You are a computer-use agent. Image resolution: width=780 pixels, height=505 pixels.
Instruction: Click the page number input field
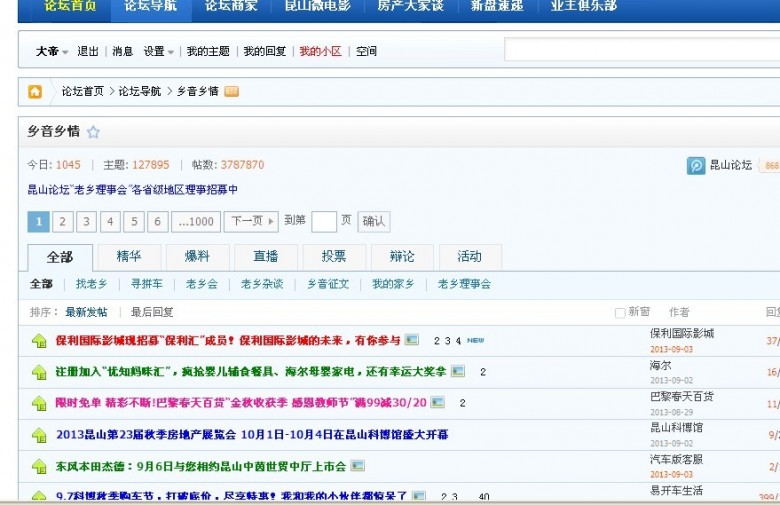click(324, 221)
